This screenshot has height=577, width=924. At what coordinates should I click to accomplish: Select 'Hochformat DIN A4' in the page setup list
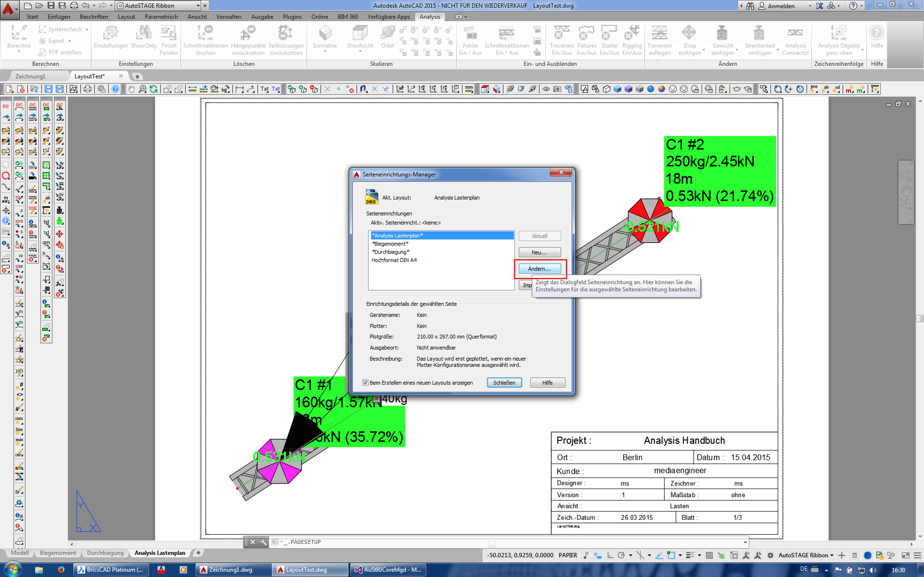394,260
